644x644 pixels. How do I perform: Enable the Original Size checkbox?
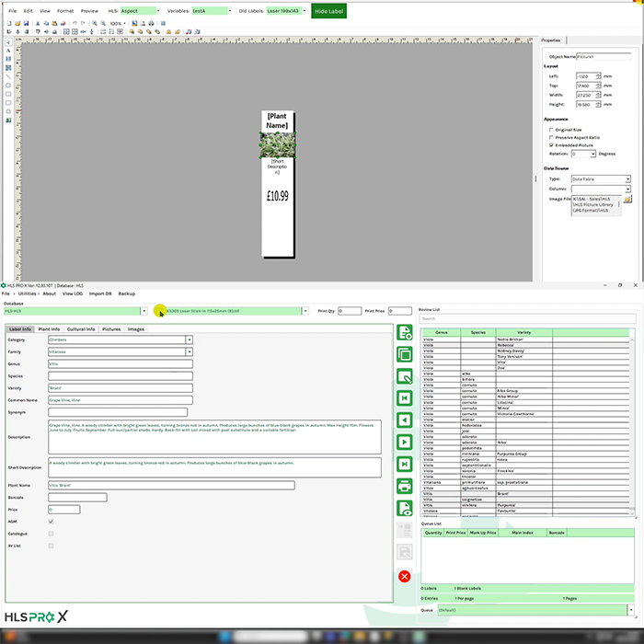(x=551, y=130)
